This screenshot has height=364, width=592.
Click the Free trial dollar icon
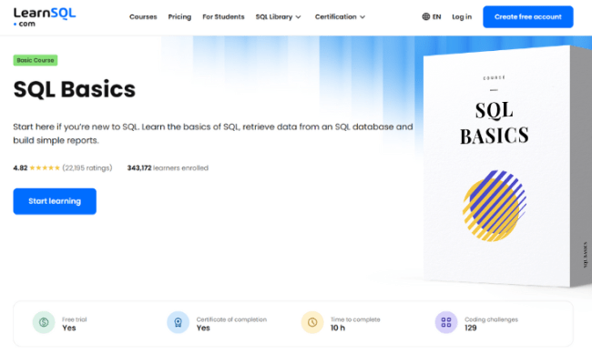coord(44,322)
